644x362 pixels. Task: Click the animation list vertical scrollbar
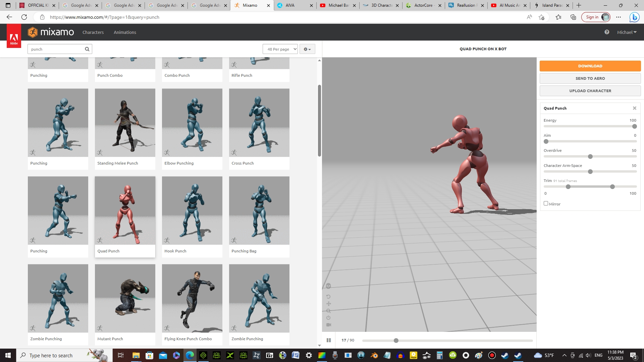(319, 121)
